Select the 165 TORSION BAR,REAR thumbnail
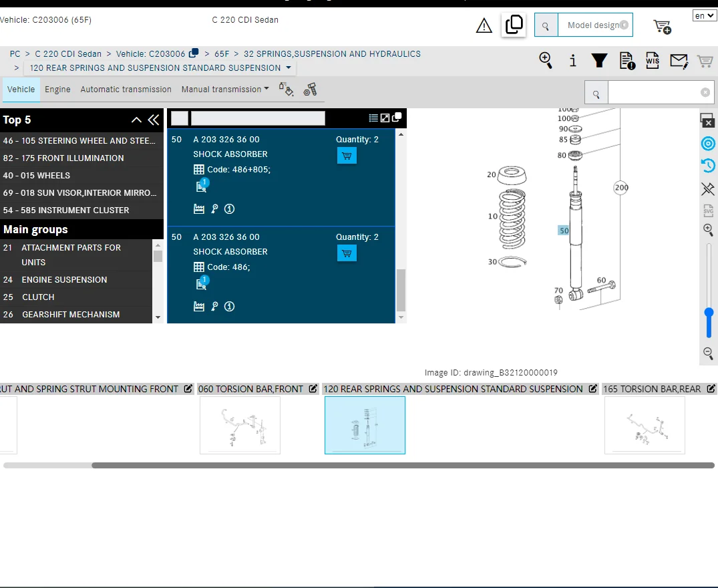Screen dimensions: 718x588 (x=645, y=425)
